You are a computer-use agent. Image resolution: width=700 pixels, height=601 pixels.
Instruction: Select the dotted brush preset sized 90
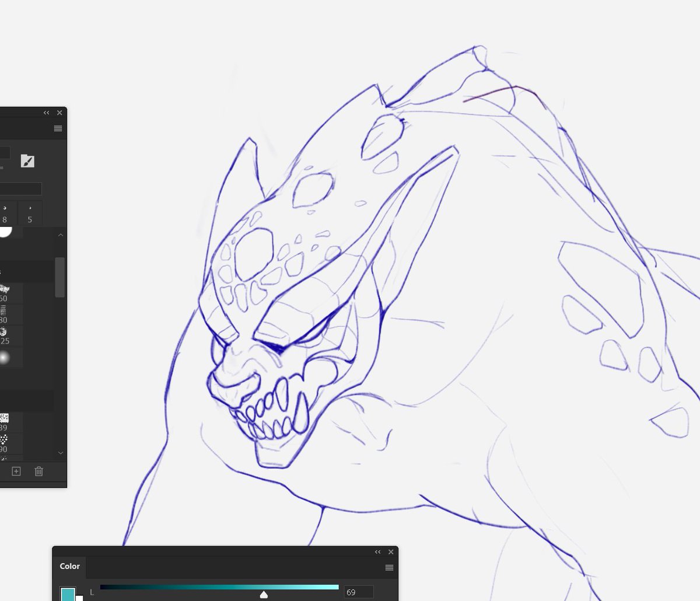(x=10, y=443)
